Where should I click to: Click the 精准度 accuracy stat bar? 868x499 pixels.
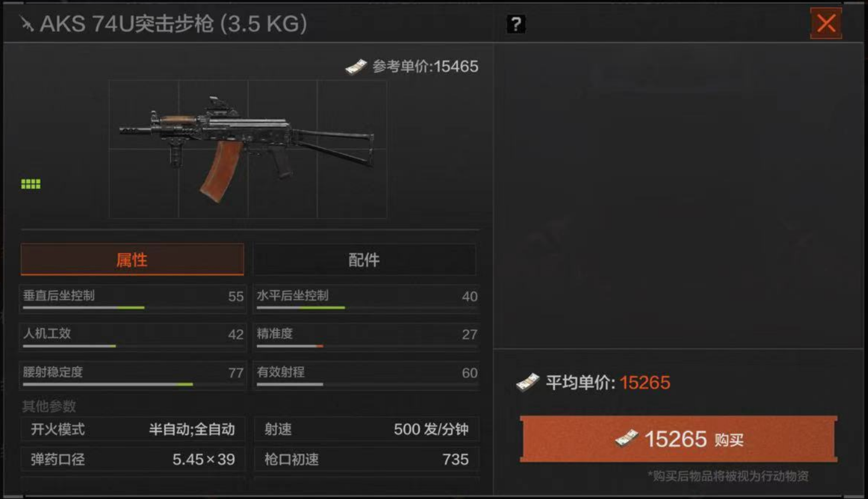click(x=366, y=336)
